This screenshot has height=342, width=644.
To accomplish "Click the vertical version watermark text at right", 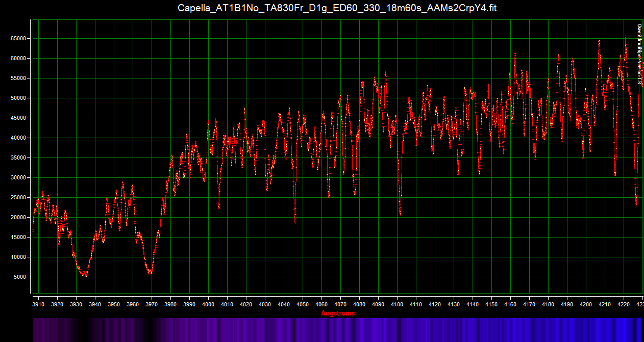I will click(639, 51).
